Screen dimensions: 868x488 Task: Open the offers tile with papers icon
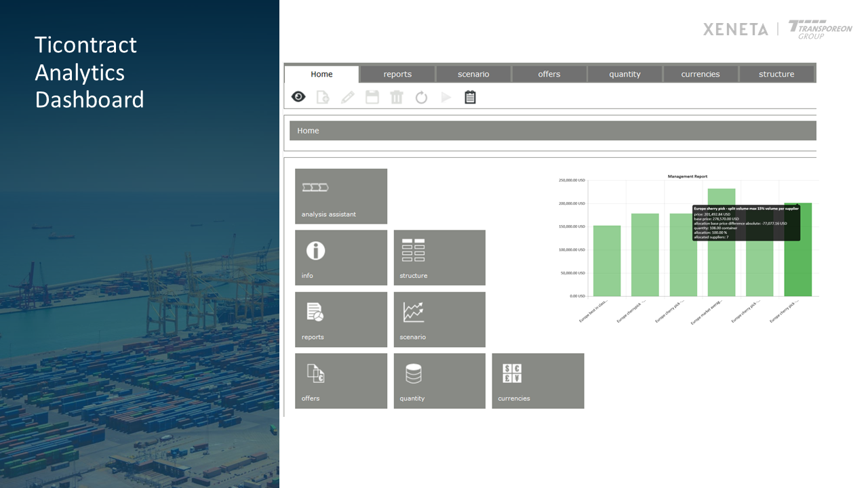coord(341,381)
